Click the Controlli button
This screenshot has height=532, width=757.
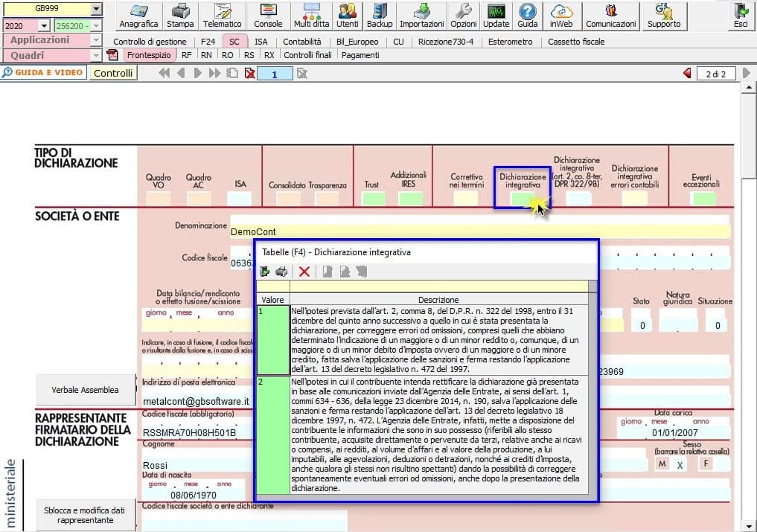[113, 73]
